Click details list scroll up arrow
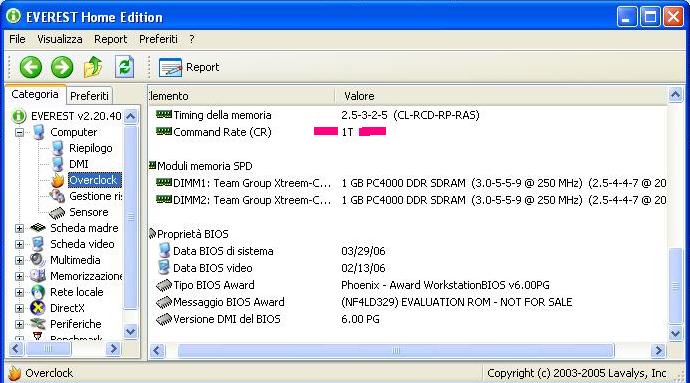 pyautogui.click(x=675, y=95)
